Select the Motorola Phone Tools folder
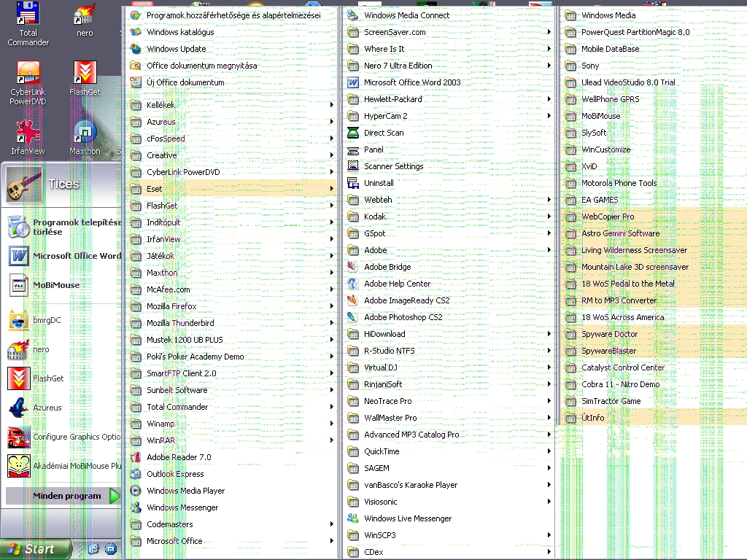Screen dimensions: 747x560 pyautogui.click(x=654, y=183)
